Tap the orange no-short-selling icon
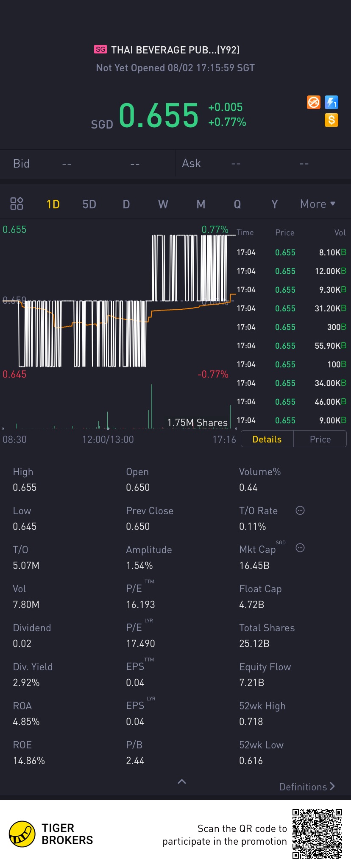351x868 pixels. click(x=313, y=102)
